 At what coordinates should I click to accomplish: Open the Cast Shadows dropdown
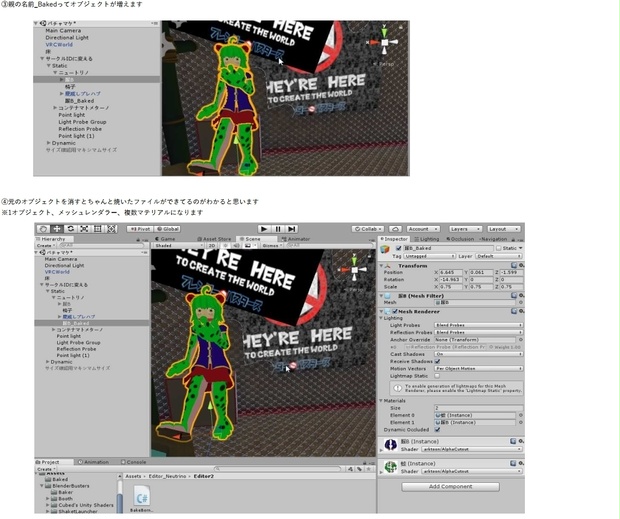coord(478,354)
